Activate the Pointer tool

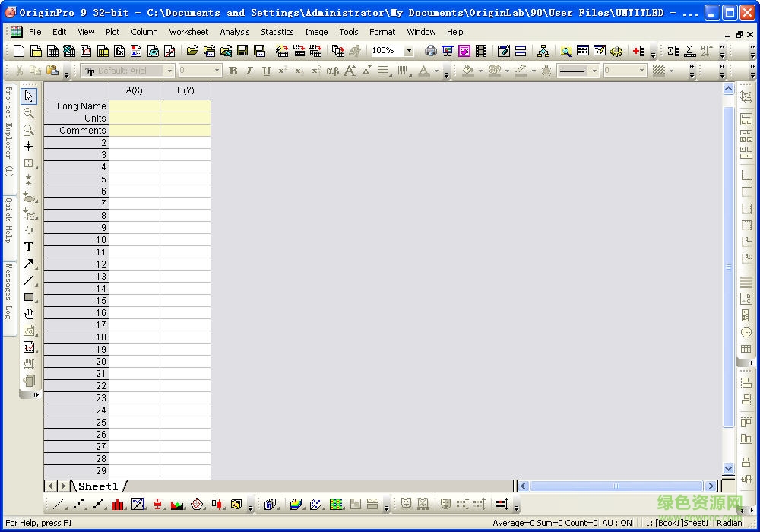point(28,97)
